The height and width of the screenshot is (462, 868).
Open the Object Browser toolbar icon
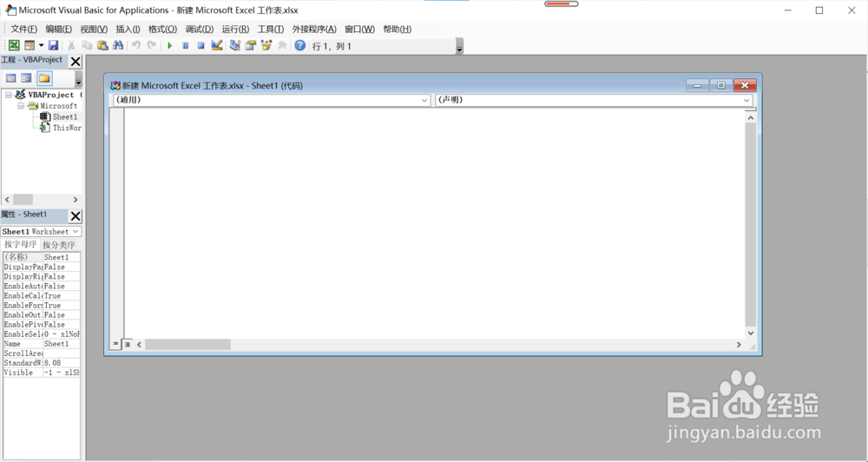click(266, 45)
